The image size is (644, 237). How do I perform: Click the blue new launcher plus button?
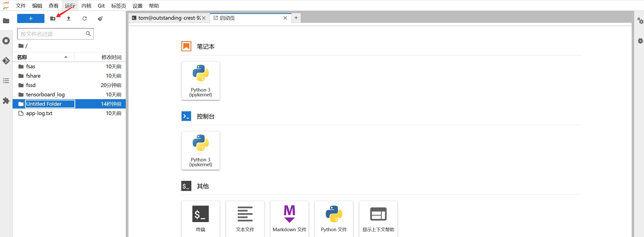tap(31, 18)
